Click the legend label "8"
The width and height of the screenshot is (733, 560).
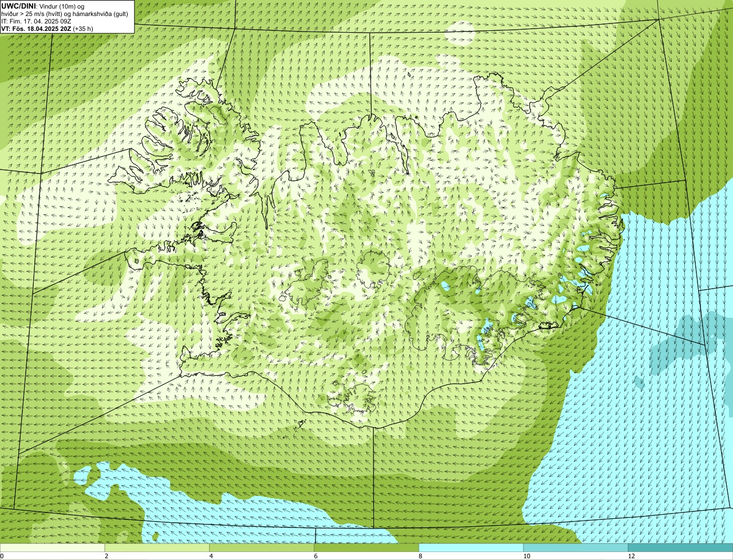[420, 556]
